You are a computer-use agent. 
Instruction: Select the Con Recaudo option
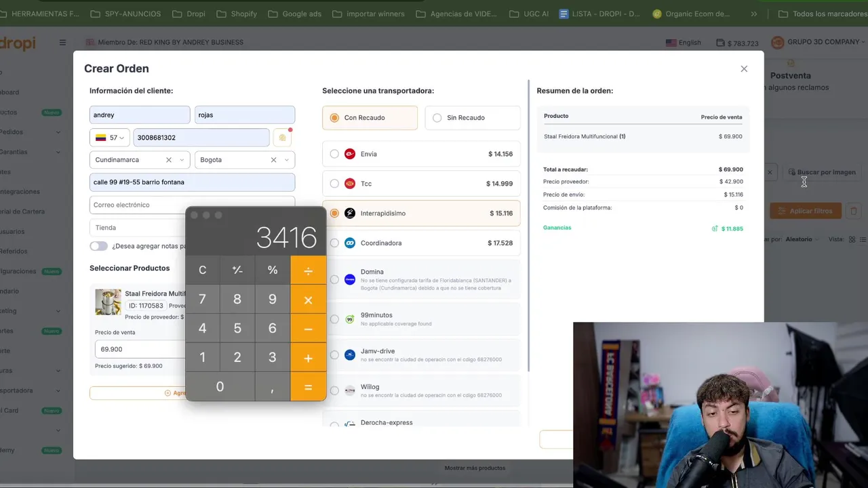click(x=370, y=118)
